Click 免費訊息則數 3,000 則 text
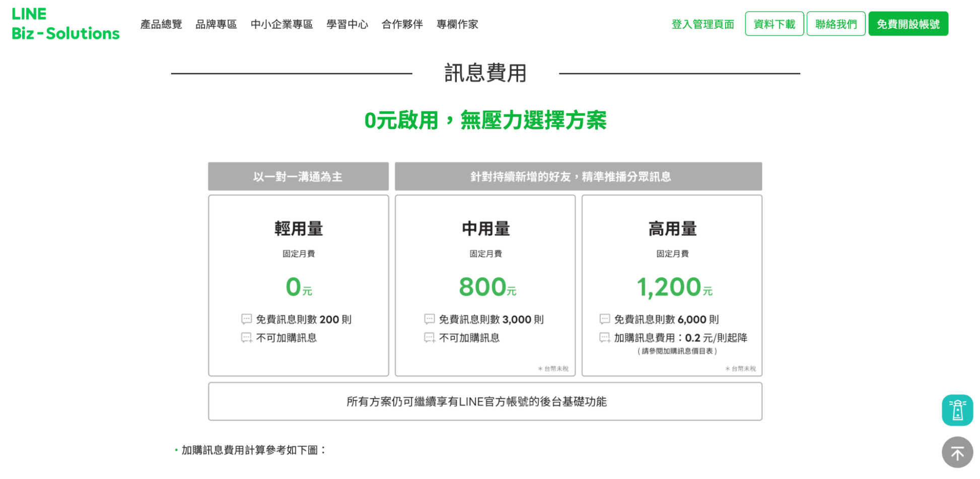This screenshot has height=479, width=980. (492, 319)
